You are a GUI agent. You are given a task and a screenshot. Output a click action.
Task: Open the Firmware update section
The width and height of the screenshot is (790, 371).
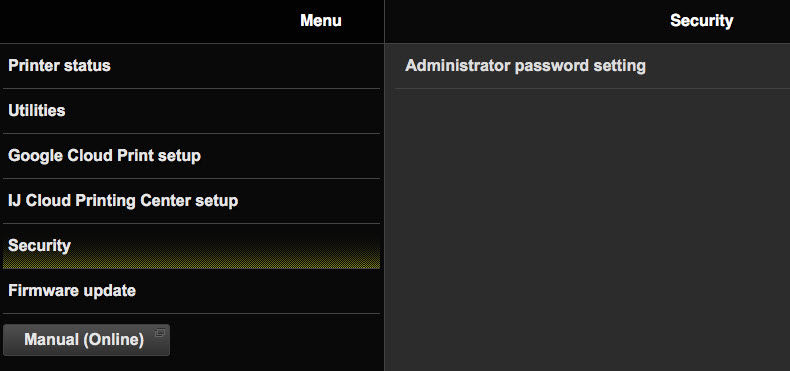click(191, 291)
